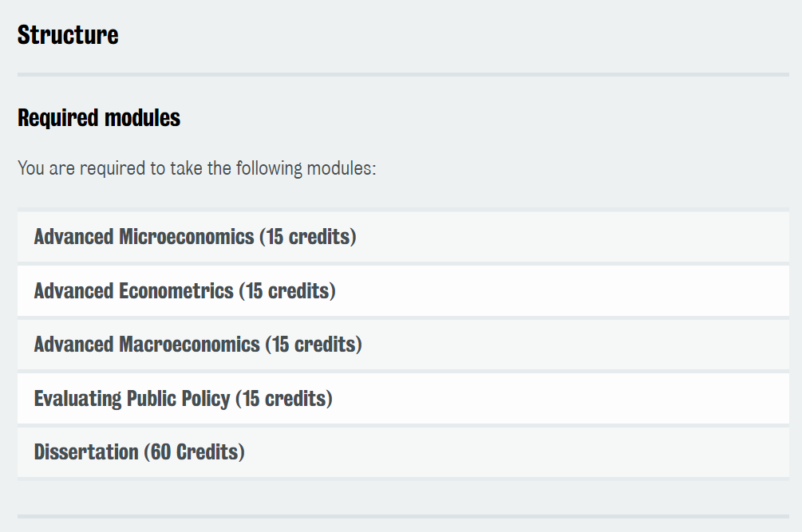Expand the Advanced Econometrics module

pos(403,291)
